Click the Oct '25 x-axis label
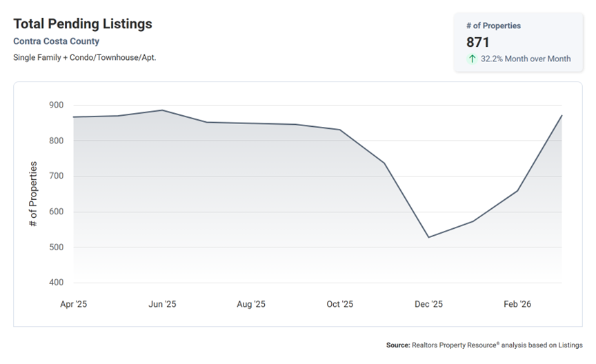596x364 pixels. 339,304
